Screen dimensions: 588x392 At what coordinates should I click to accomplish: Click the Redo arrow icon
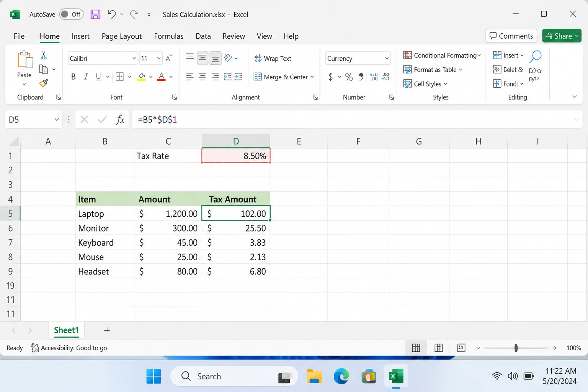134,14
